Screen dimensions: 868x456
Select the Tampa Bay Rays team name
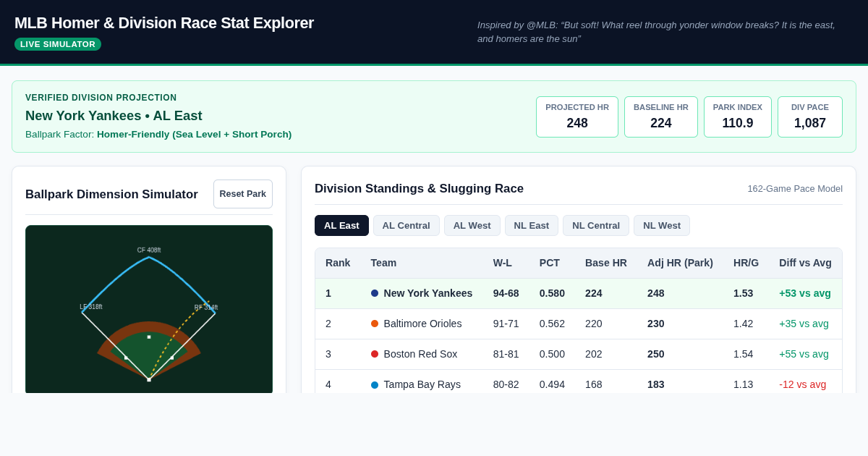pos(422,384)
